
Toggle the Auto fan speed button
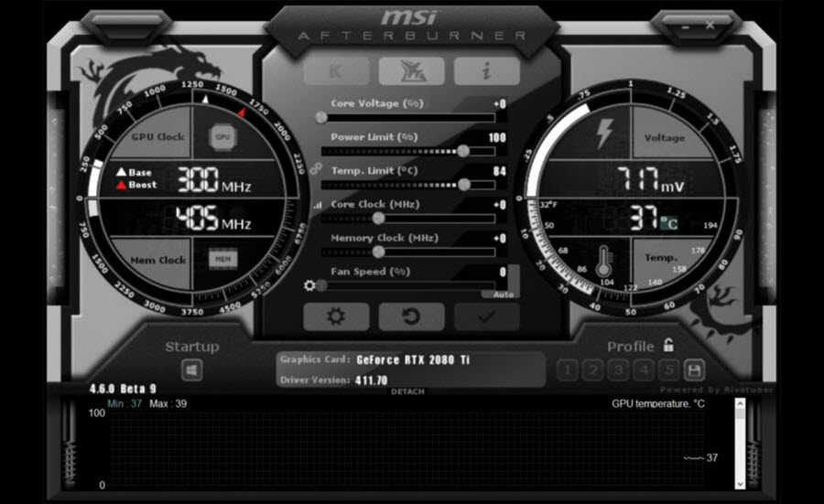pos(503,294)
